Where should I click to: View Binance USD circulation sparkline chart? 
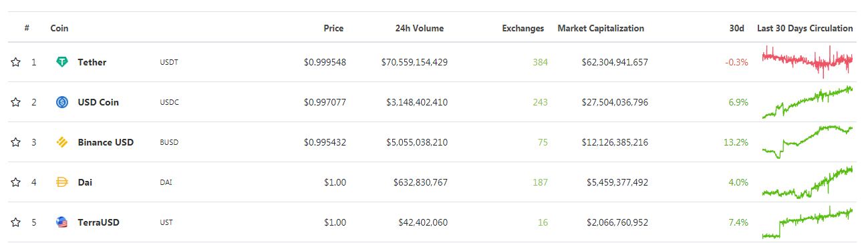coord(807,142)
